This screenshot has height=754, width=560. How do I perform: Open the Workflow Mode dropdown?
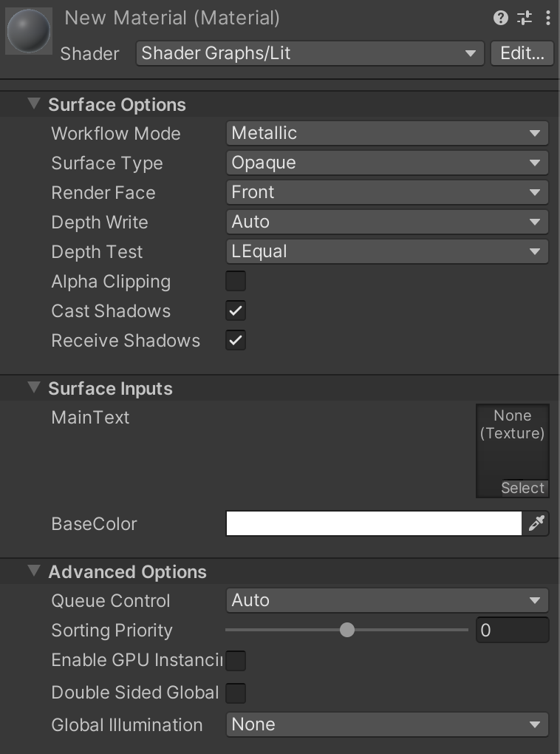pos(386,133)
